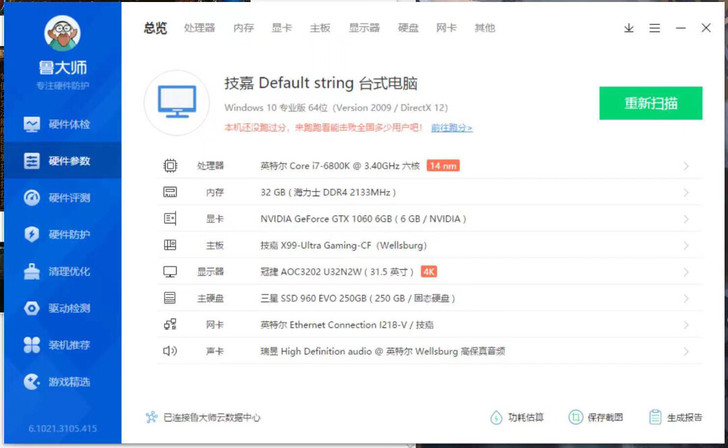Viewport: 728px width, 448px height.
Task: Expand the 内存 32 GB row arrow
Action: click(x=686, y=192)
